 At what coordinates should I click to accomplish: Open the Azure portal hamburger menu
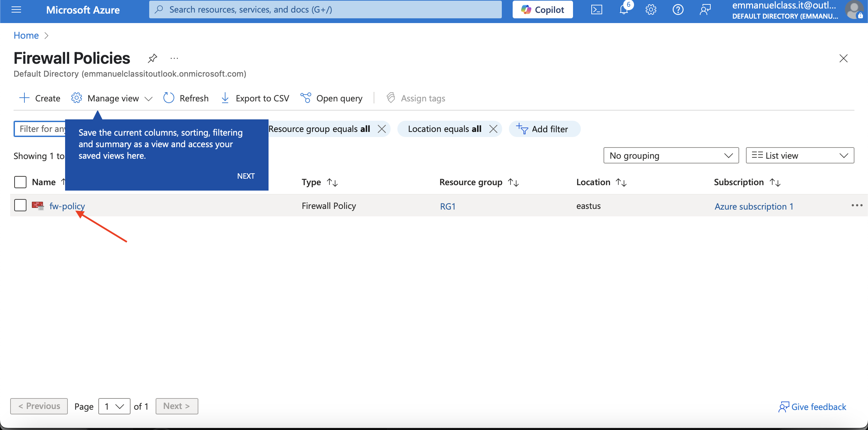[x=16, y=9]
